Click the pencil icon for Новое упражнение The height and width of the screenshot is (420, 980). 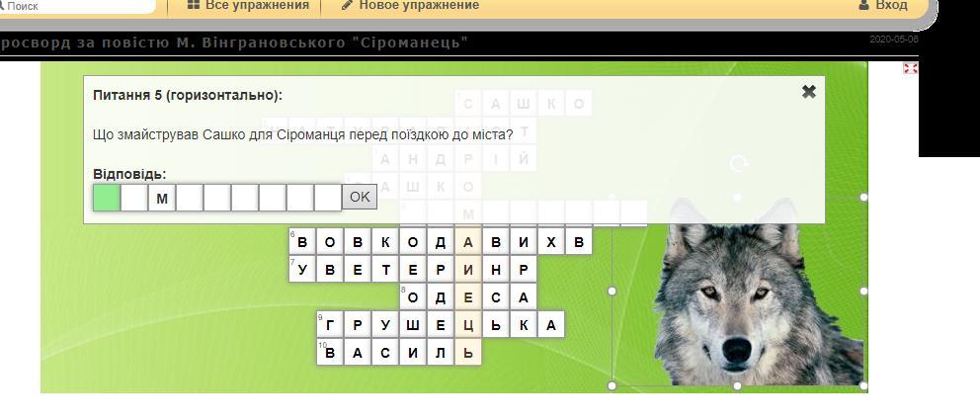(347, 6)
